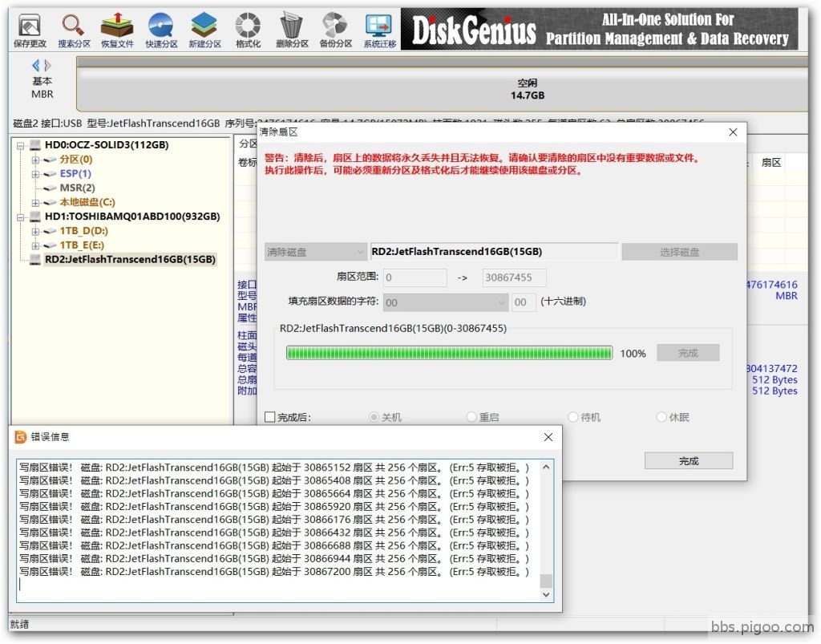Collapse the HD0:OCZ-SOLID3 tree node
This screenshot has height=644, width=821.
(x=20, y=145)
